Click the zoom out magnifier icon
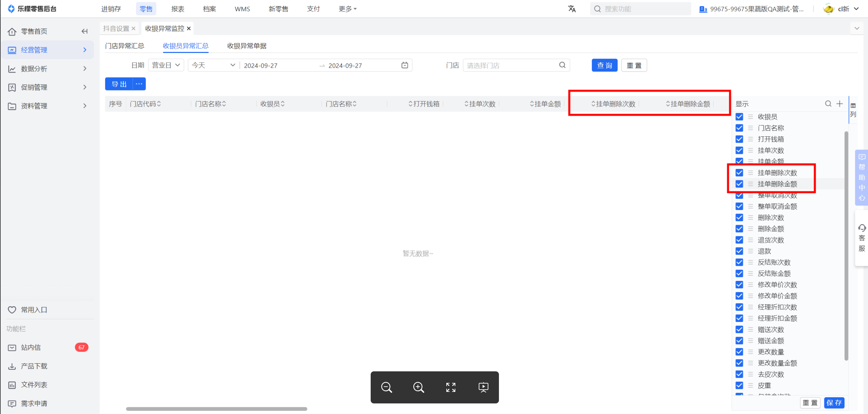Viewport: 868px width, 414px height. point(386,387)
